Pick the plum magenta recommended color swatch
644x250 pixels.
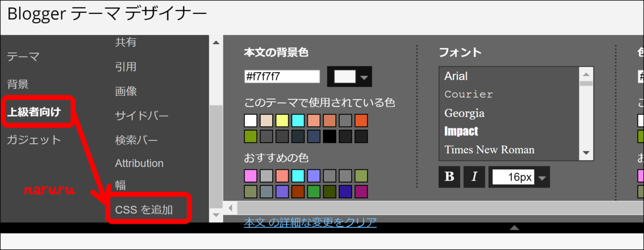361,191
